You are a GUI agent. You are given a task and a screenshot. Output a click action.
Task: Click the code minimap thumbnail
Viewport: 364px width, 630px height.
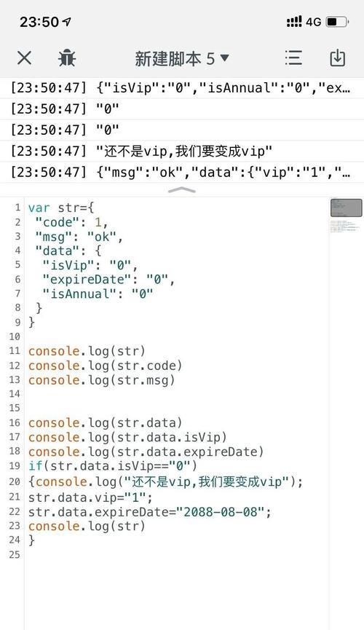[347, 208]
